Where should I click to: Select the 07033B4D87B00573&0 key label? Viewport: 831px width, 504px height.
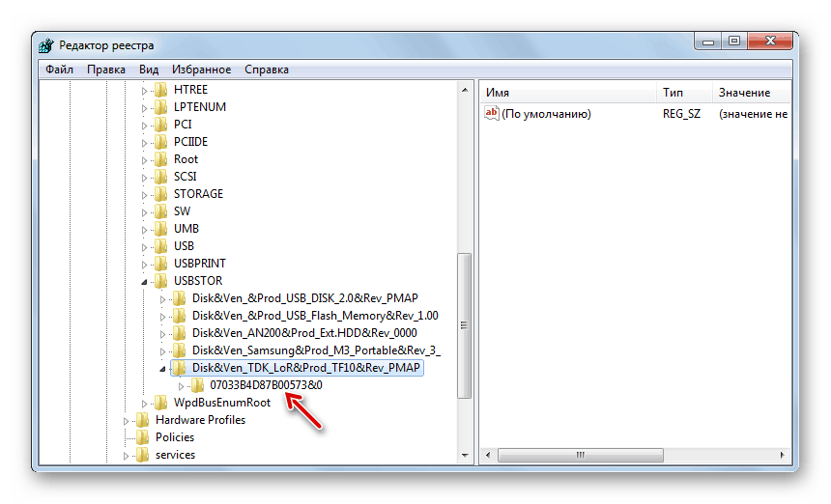point(266,385)
